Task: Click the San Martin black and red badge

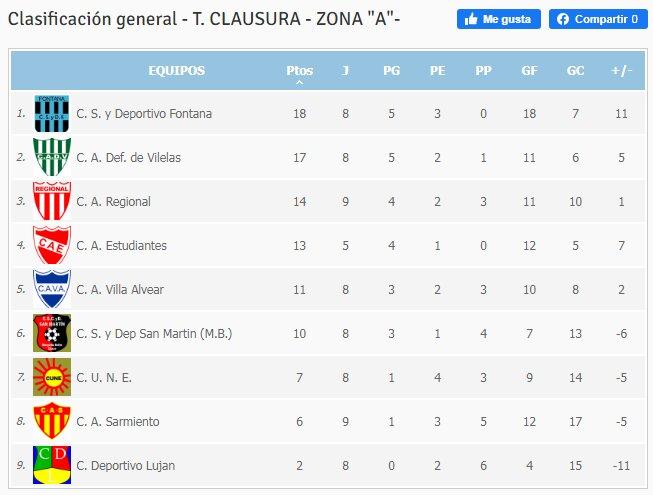Action: 52,333
